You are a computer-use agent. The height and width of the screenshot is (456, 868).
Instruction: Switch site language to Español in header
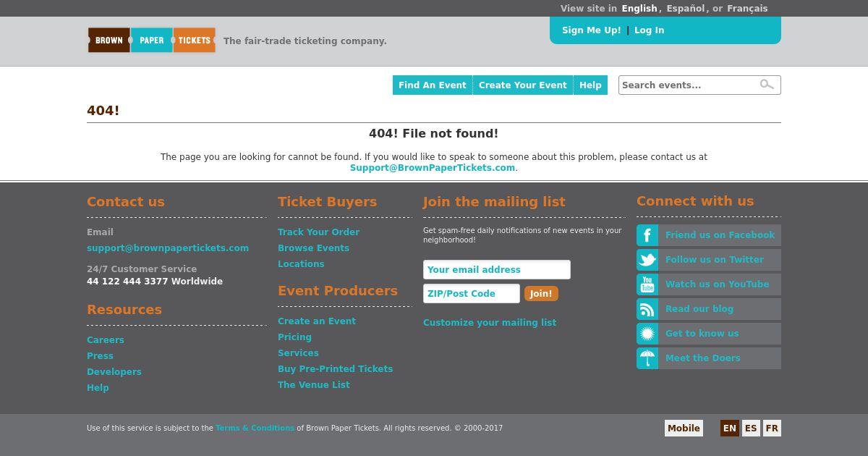tap(685, 9)
